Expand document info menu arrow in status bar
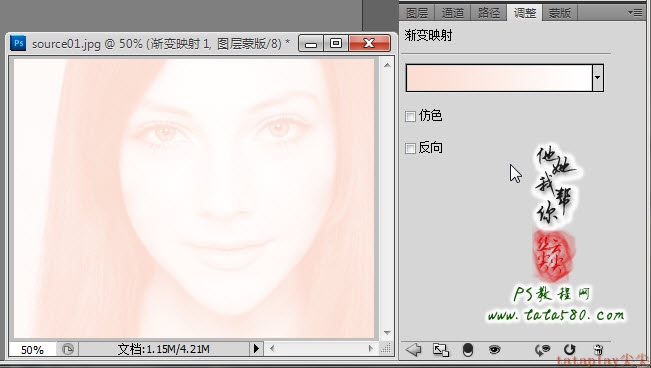The width and height of the screenshot is (651, 368). coord(256,348)
